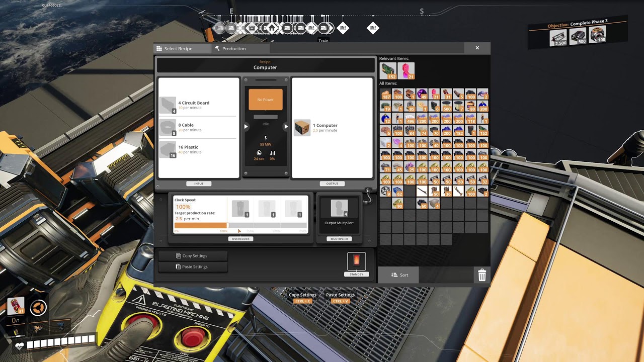Select the inventory stack showing 187
The image size is (644, 362).
(385, 94)
